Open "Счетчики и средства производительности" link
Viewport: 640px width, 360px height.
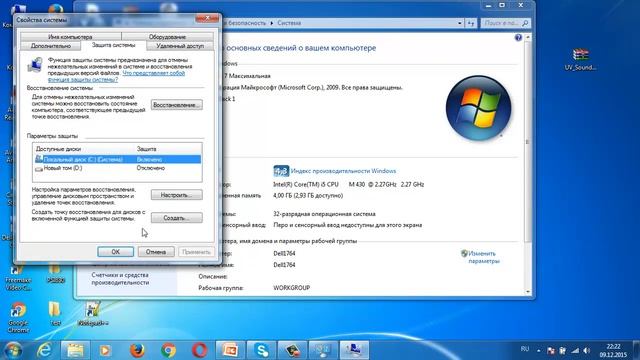click(120, 279)
